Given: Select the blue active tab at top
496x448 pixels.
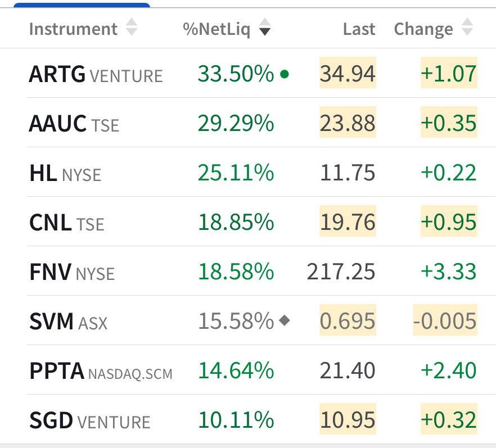Looking at the screenshot, I should point(82,5).
